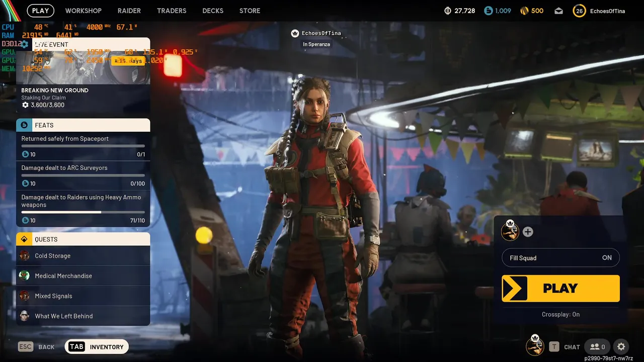Click the level 26 badge
The width and height of the screenshot is (644, 362).
pos(580,11)
